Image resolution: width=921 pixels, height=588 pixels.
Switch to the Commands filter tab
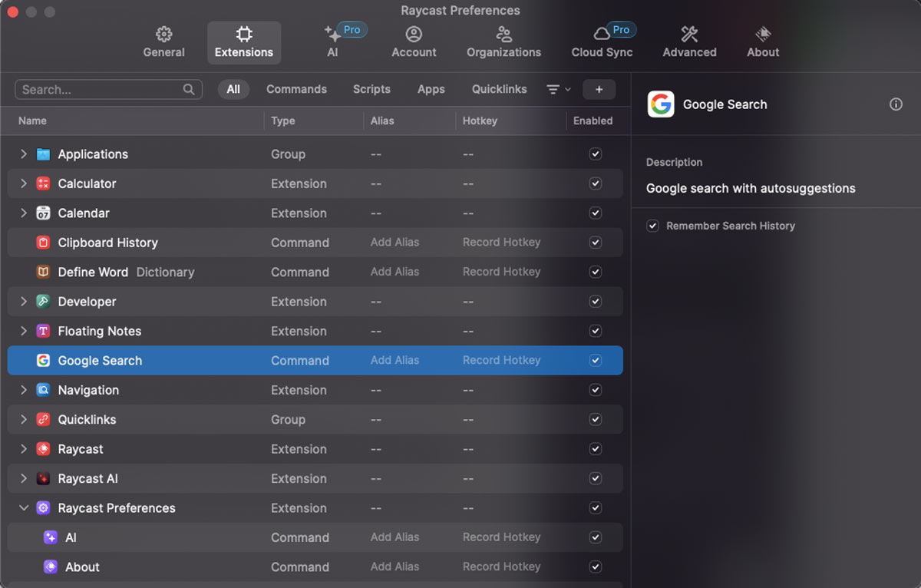[x=296, y=89]
